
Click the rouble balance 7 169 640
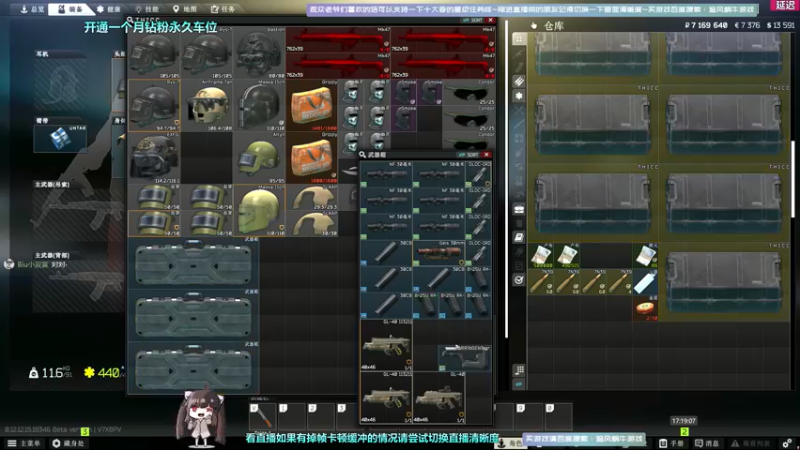click(x=706, y=25)
